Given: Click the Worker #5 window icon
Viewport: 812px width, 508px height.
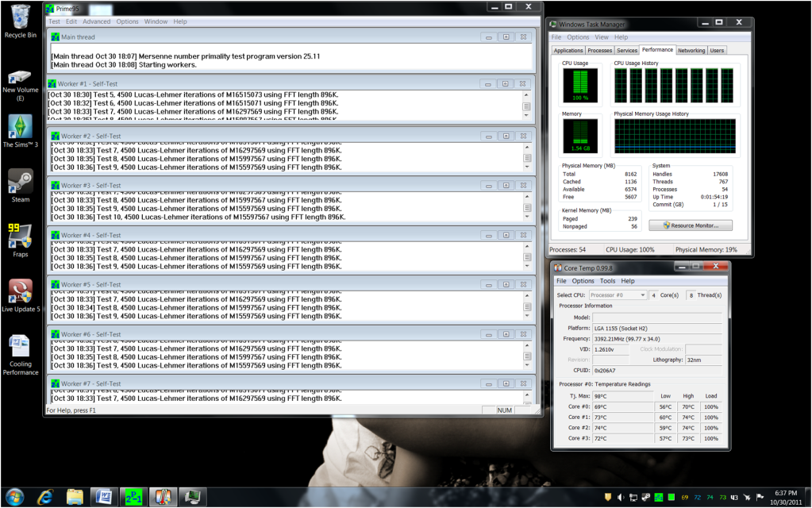Looking at the screenshot, I should coord(55,285).
